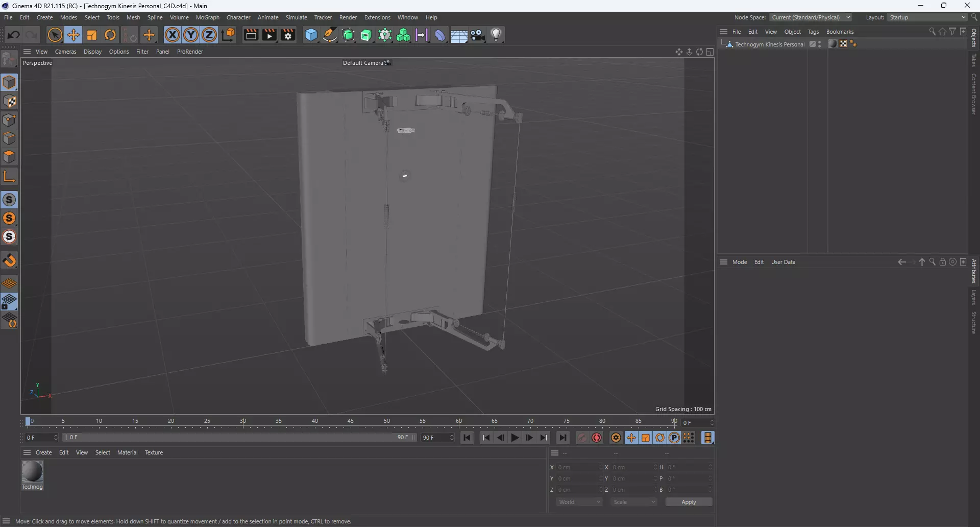The height and width of the screenshot is (527, 980).
Task: Toggle Technogym object visibility dots
Action: (820, 44)
